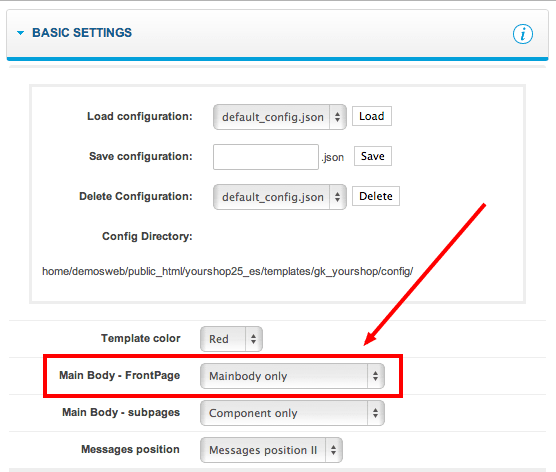Click arrows icon on Load configuration select

(338, 117)
